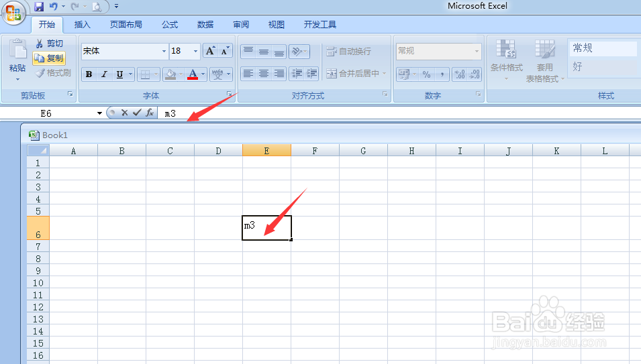Toggle bold formatting
The height and width of the screenshot is (364, 641).
pyautogui.click(x=89, y=74)
